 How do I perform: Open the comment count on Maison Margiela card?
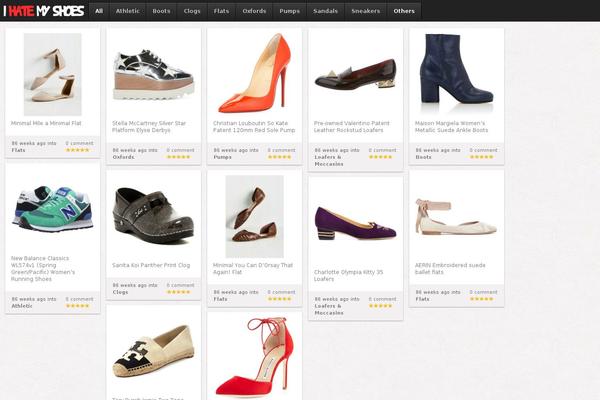(x=483, y=150)
